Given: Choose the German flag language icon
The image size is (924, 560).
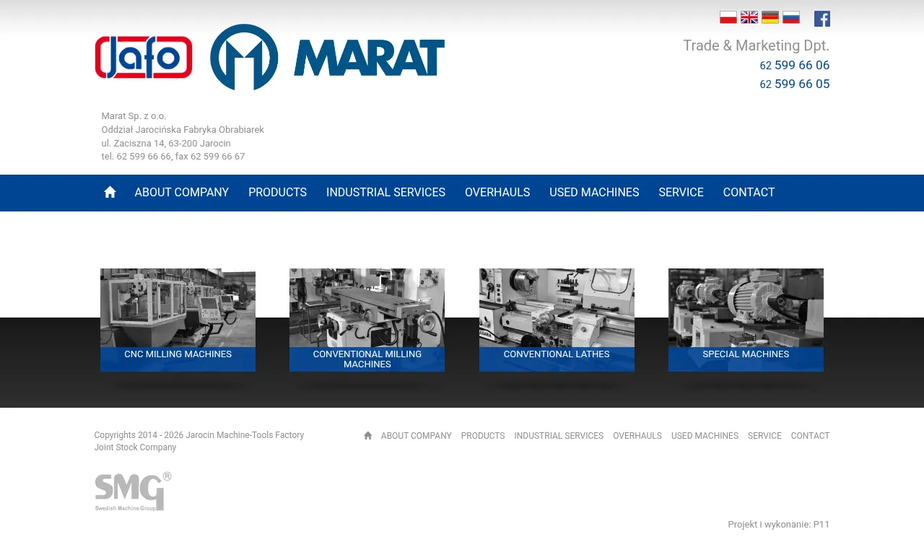Looking at the screenshot, I should coord(770,17).
